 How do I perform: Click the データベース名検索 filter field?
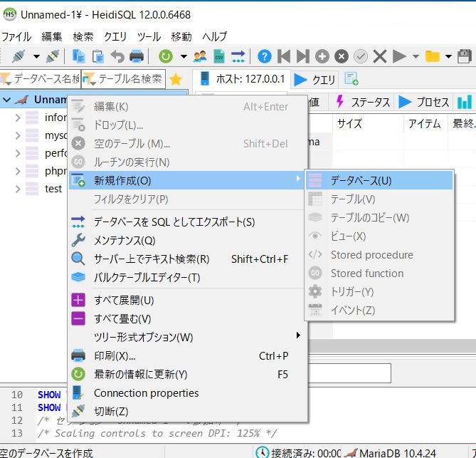tap(41, 79)
